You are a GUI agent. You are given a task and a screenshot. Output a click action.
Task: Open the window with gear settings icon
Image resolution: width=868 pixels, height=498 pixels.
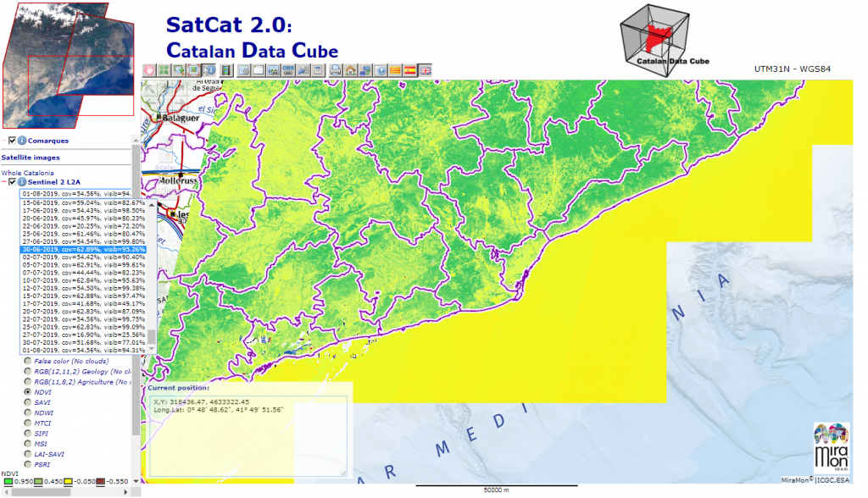pos(243,70)
